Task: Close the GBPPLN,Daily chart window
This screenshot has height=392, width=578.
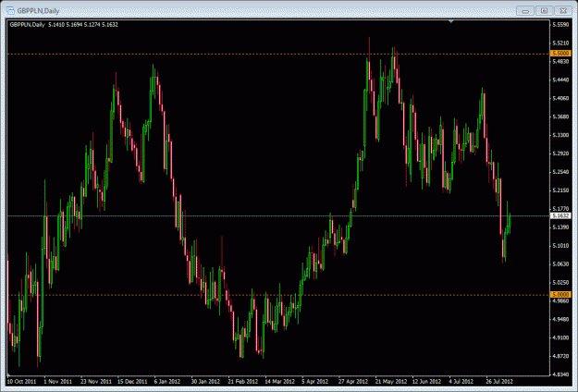Action: point(563,11)
